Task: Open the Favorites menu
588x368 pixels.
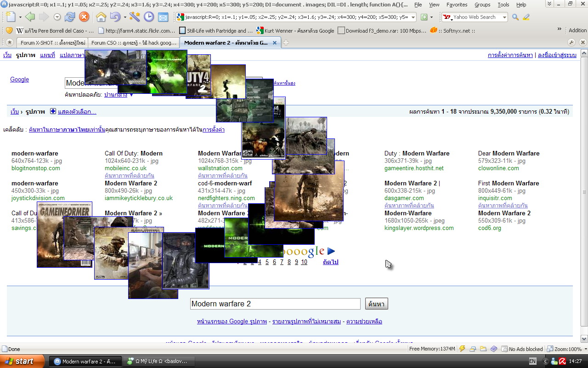Action: tap(457, 5)
